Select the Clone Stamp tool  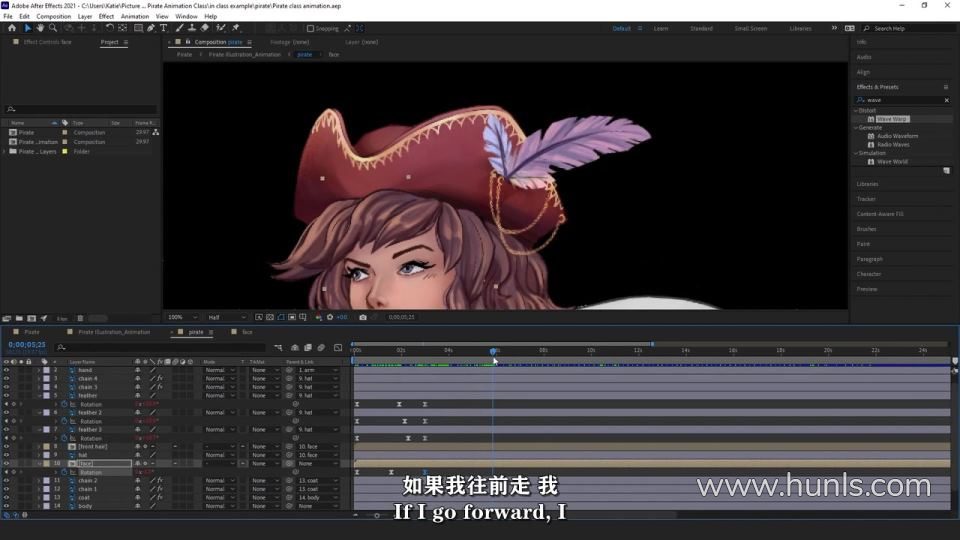click(x=192, y=28)
